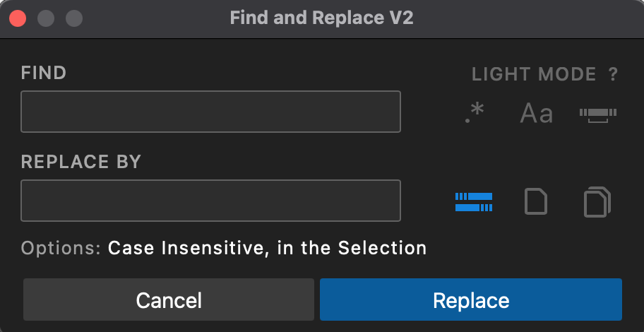Click the Options: label
This screenshot has width=644, height=332.
61,248
